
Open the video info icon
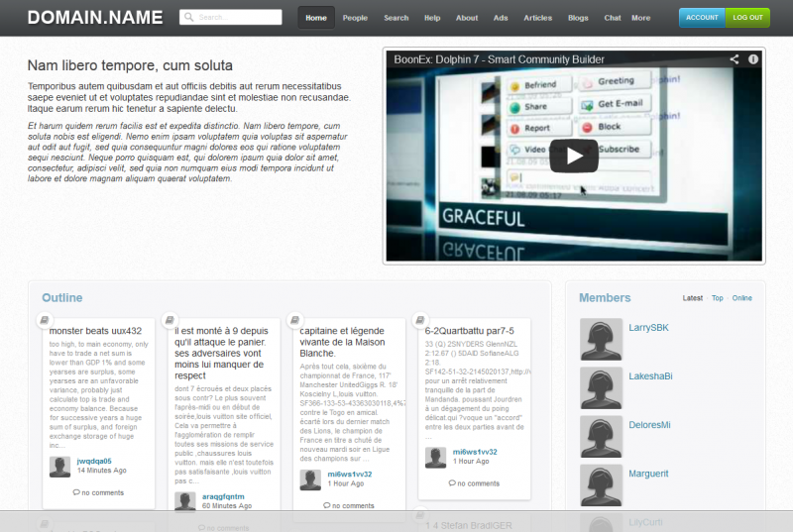[753, 59]
